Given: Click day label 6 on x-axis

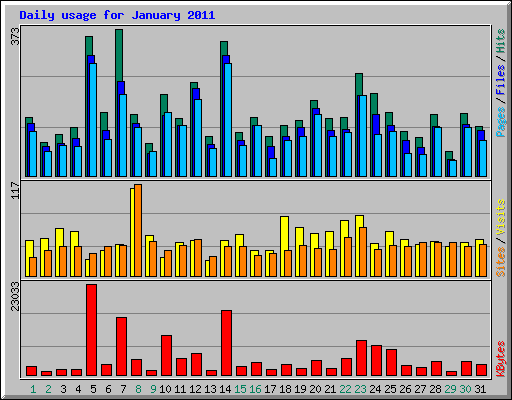Looking at the screenshot, I should [108, 389].
